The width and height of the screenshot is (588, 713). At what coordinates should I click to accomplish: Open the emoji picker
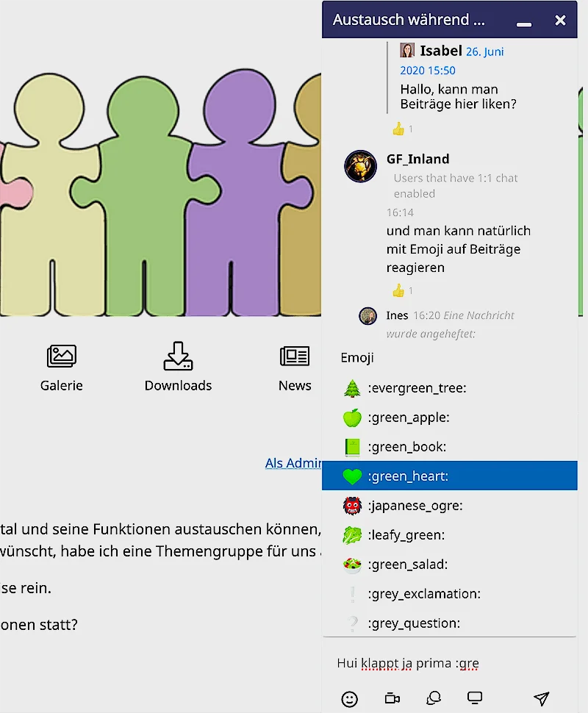(x=349, y=699)
